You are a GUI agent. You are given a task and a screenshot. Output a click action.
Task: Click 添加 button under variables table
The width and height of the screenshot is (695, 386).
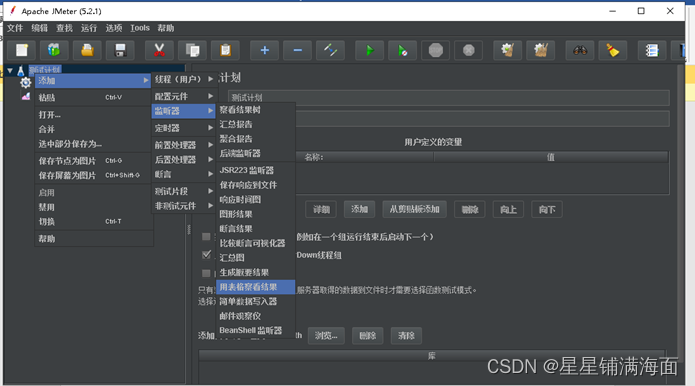point(359,210)
